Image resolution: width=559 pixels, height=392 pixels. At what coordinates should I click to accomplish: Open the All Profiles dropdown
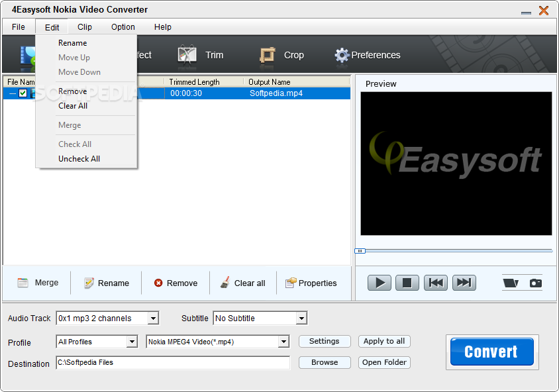(132, 342)
